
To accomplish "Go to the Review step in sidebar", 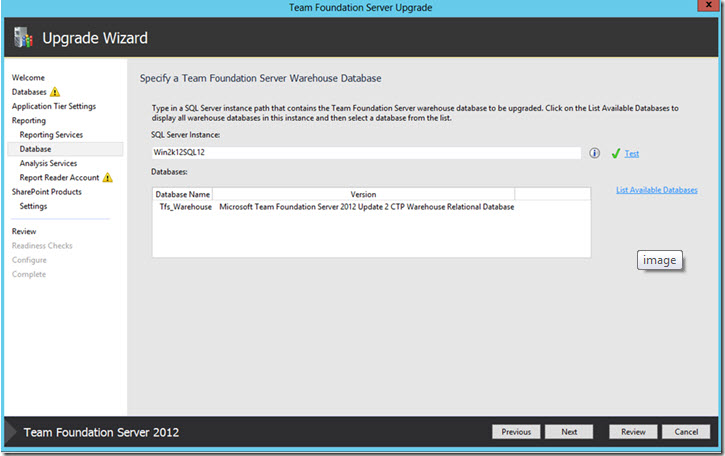I will 24,231.
